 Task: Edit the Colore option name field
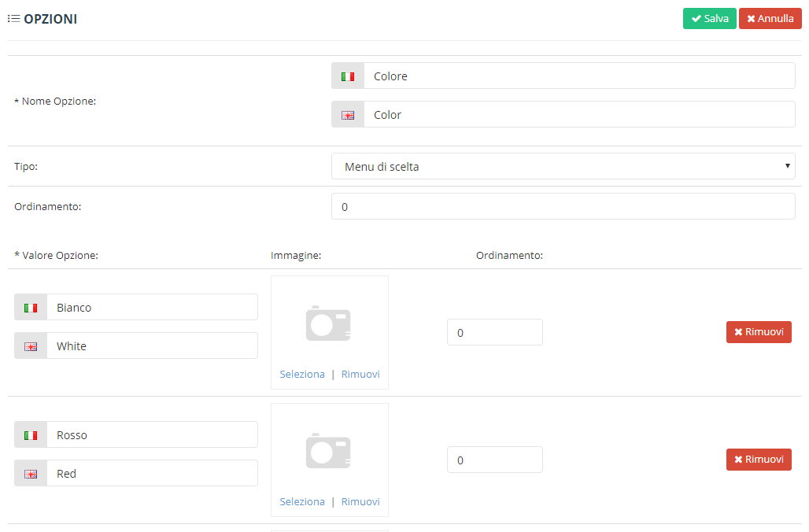[579, 76]
